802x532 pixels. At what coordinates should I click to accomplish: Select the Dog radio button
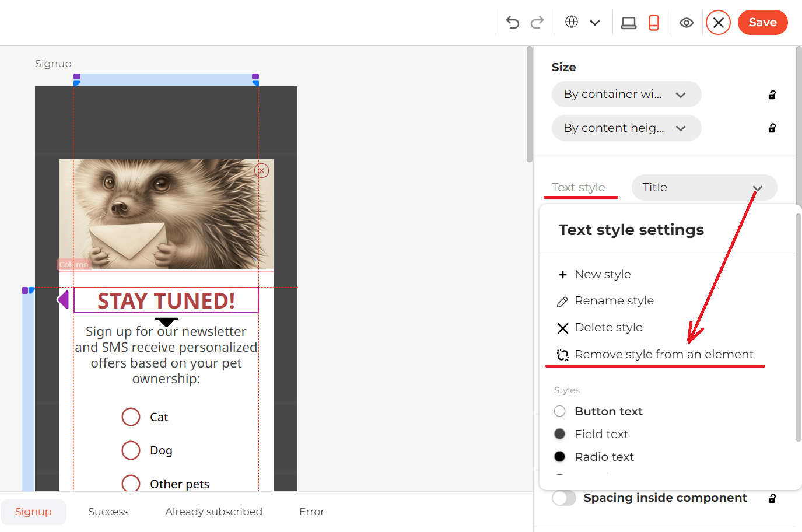(x=131, y=450)
